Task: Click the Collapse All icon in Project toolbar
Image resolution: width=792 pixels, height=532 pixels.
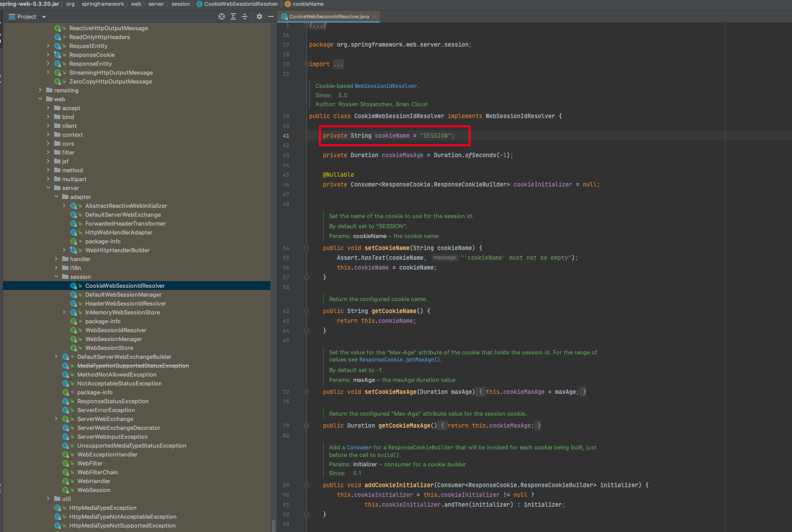Action: coord(245,16)
